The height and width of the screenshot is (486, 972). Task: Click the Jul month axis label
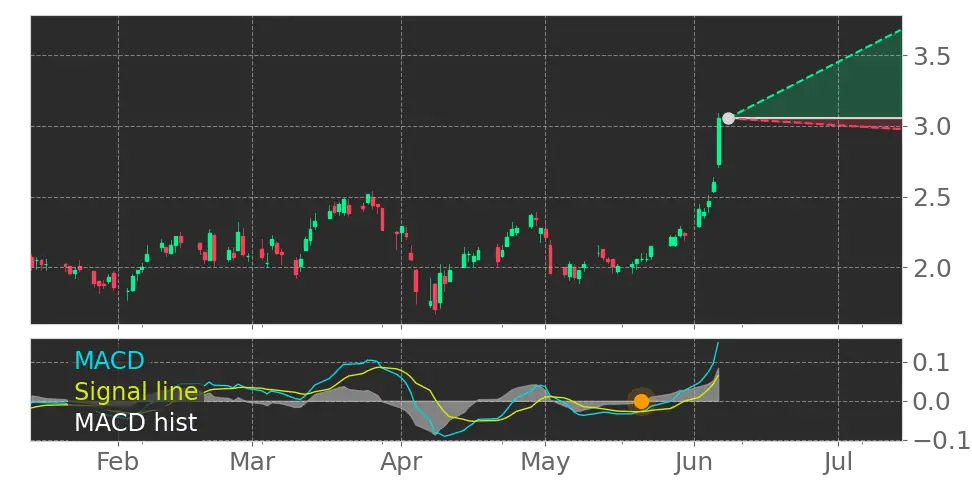pos(838,462)
